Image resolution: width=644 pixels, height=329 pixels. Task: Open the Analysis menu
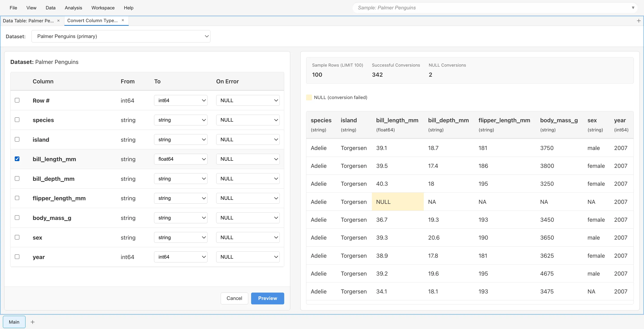[x=73, y=8]
